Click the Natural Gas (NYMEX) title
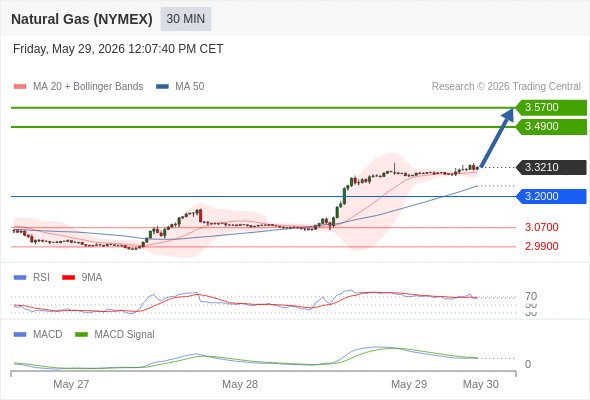Image resolution: width=590 pixels, height=400 pixels. (x=82, y=19)
